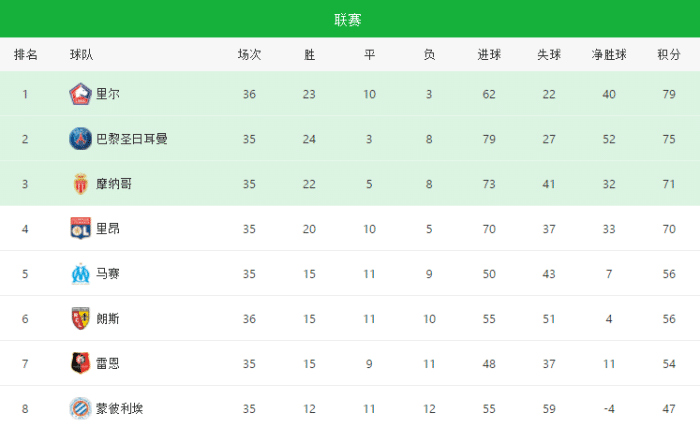Viewport: 700px width, 428px height.
Task: Select the 联赛 tab header
Action: tap(349, 19)
